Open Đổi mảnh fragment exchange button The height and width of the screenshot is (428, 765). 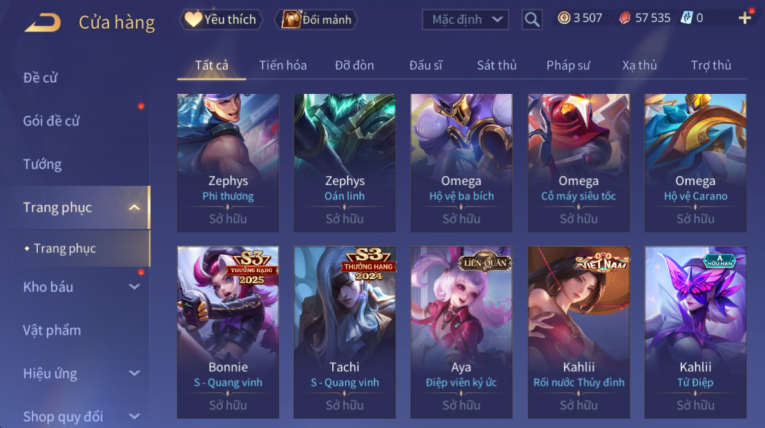point(316,20)
